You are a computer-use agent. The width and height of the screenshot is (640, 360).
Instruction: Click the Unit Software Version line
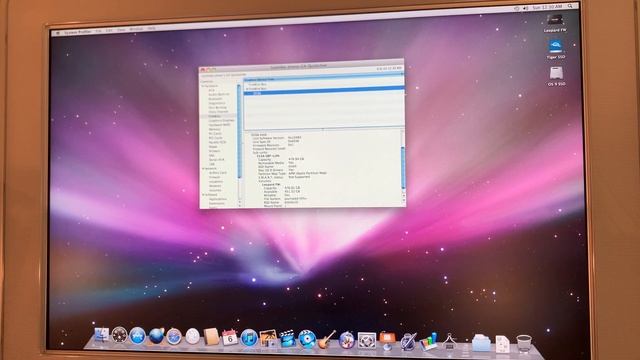pos(277,138)
